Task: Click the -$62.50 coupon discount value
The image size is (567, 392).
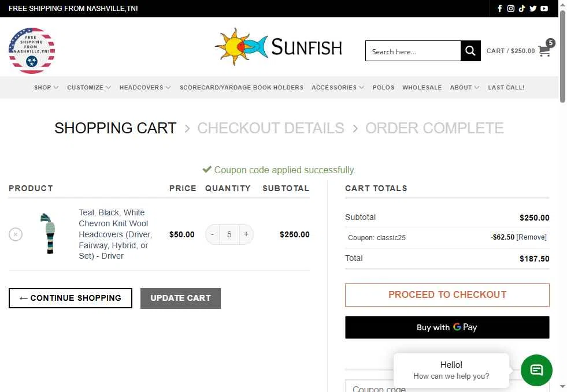Action: coord(503,237)
